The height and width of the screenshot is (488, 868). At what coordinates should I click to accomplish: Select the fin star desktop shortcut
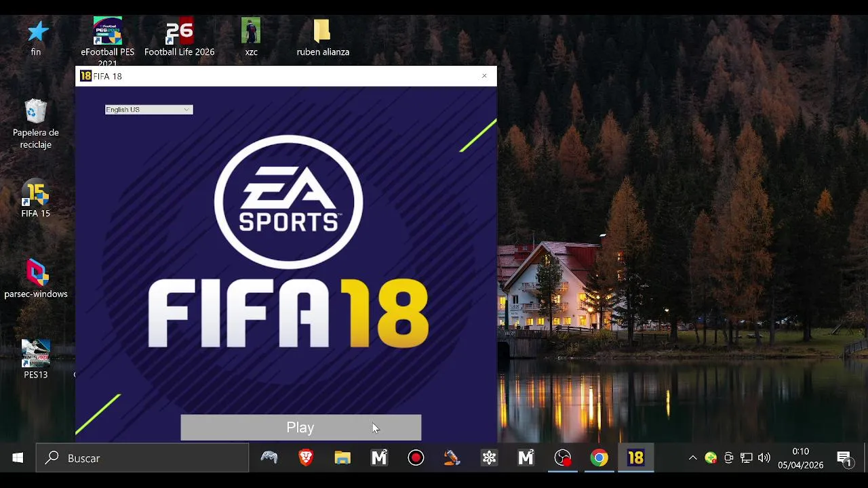click(36, 38)
